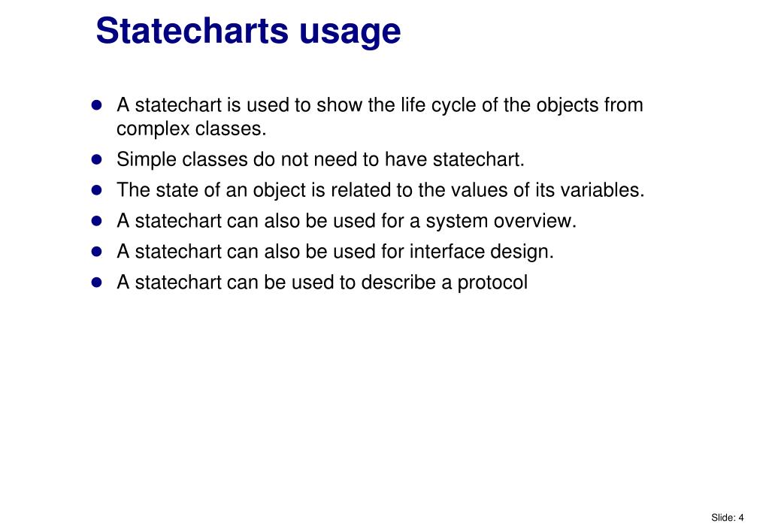
Task: Click the bullet dot beside the 'describe a protocol' line
Action: (97, 283)
